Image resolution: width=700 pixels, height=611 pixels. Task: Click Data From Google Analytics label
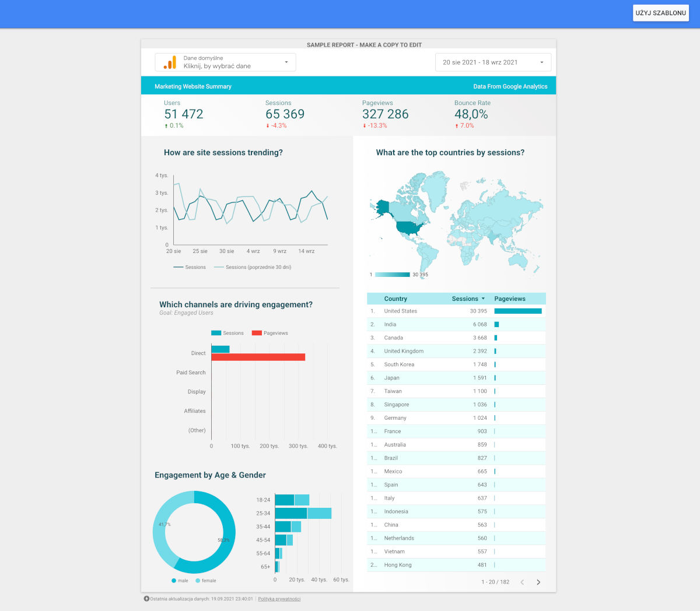[x=510, y=86]
